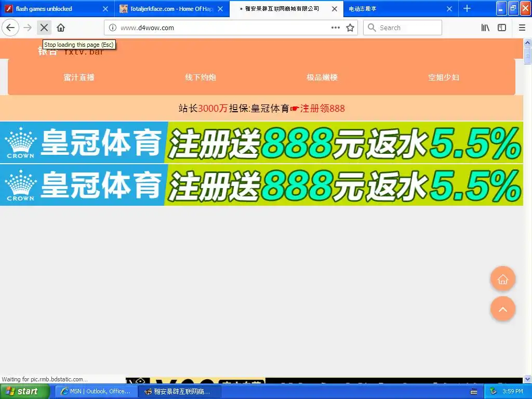The height and width of the screenshot is (399, 532).
Task: Open a new tab with the plus
Action: coord(467,8)
